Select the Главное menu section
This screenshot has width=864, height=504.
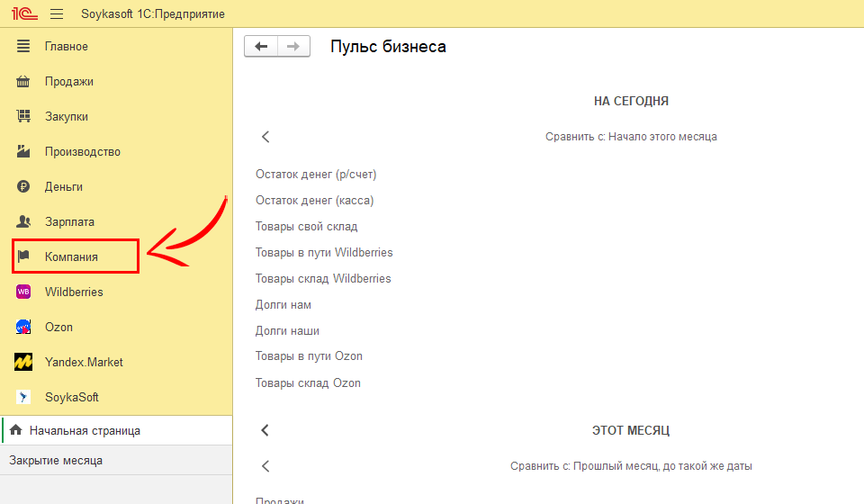[67, 47]
